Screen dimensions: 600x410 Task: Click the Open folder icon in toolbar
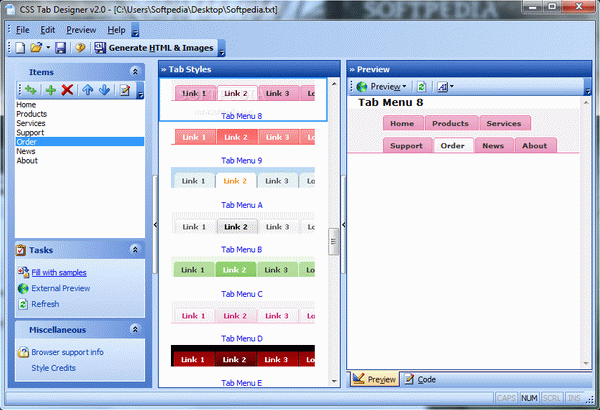click(x=36, y=47)
